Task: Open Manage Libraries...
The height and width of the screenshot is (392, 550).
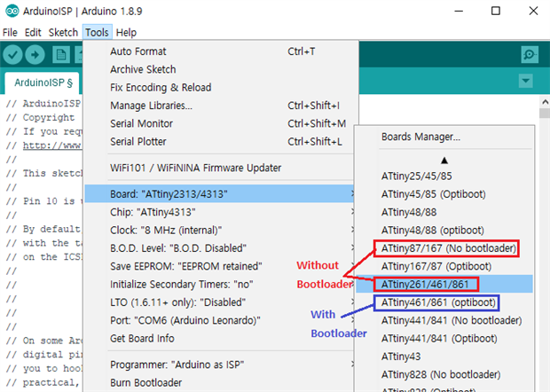Action: 219,106
